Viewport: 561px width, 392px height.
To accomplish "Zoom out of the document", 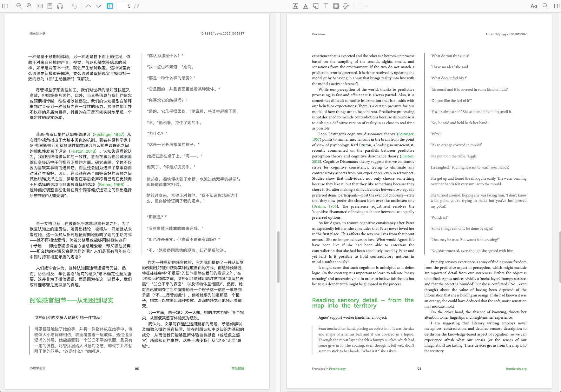I will click(19, 6).
